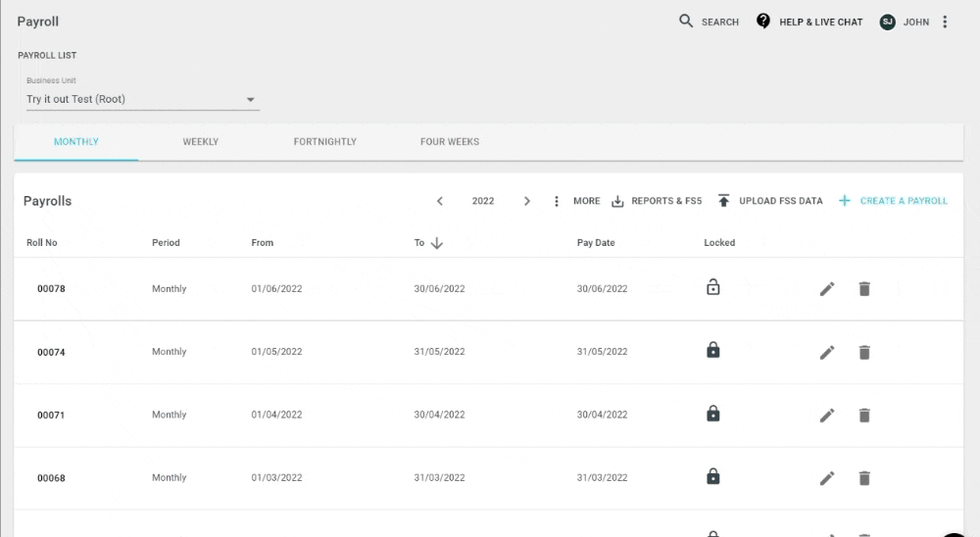Click From date 01/06/2022
980x537 pixels.
(x=277, y=289)
